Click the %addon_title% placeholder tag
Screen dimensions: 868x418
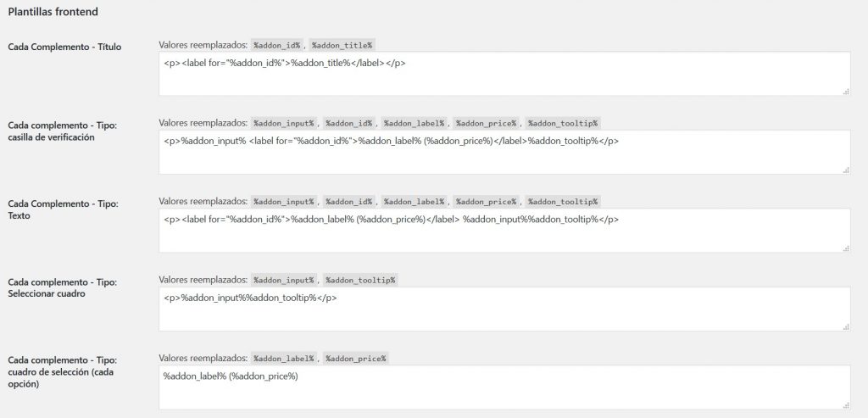coord(342,45)
